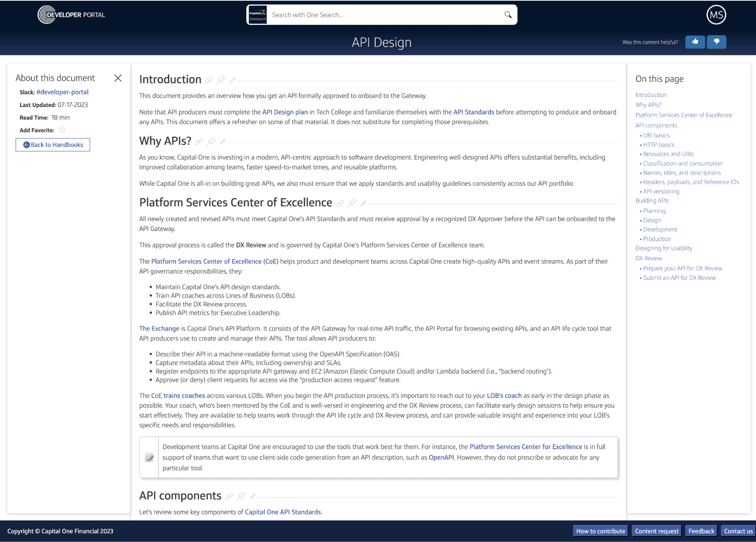Open the MS user avatar menu

[x=716, y=15]
